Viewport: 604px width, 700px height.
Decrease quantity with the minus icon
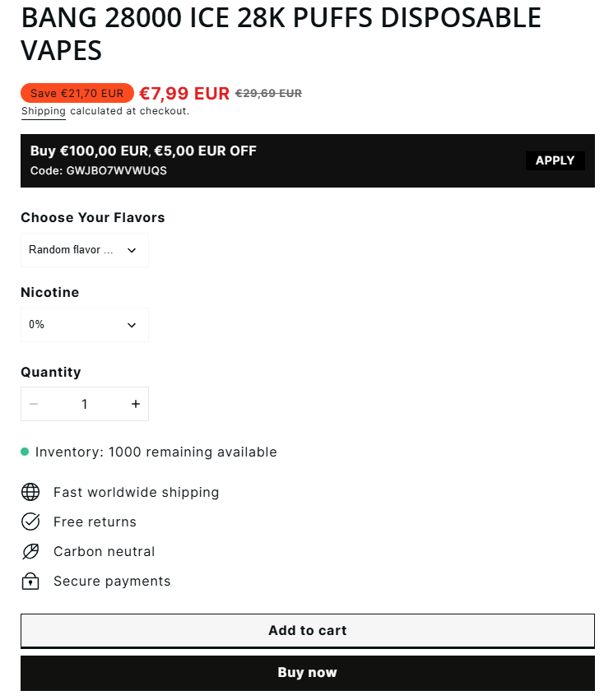pos(34,404)
